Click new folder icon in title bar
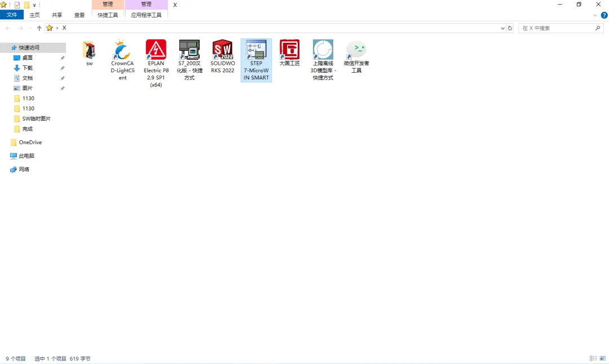Viewport: 609px width, 364px height. point(27,5)
